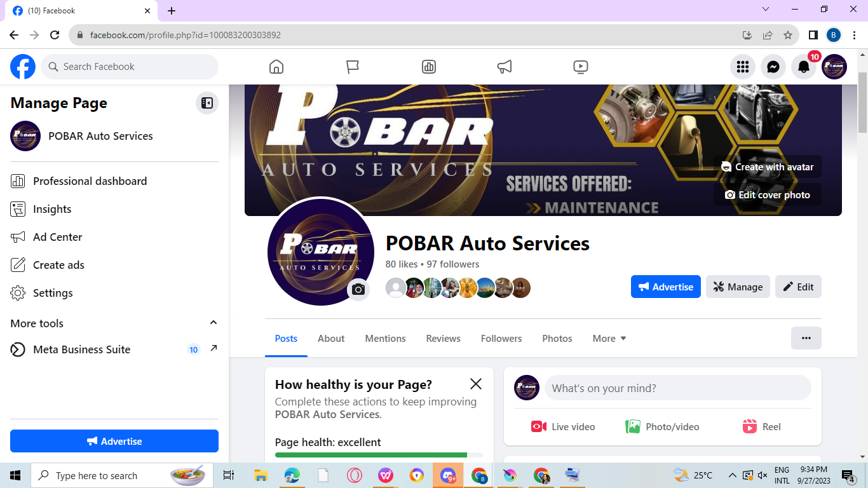Go to Home feed icon
868x488 pixels.
(x=276, y=67)
